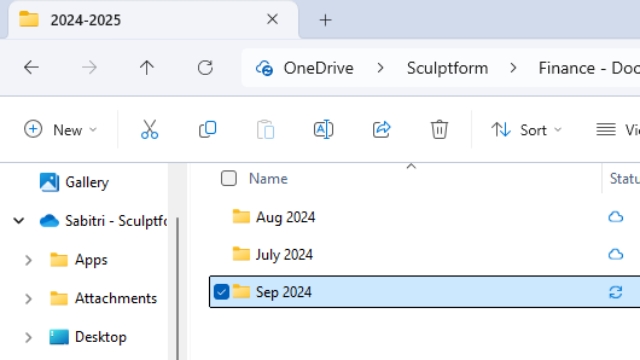Expand chevron after Sculptform breadcrumb
The image size is (640, 360).
coord(513,68)
